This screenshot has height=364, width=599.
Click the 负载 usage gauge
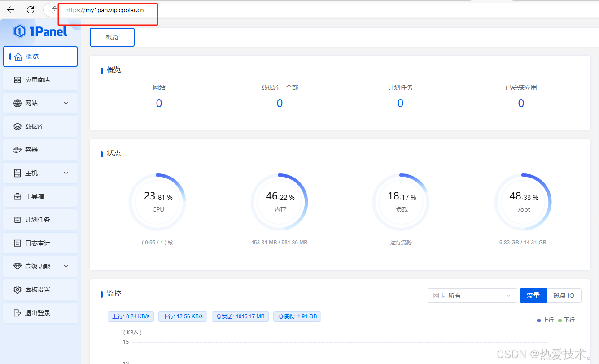click(402, 202)
